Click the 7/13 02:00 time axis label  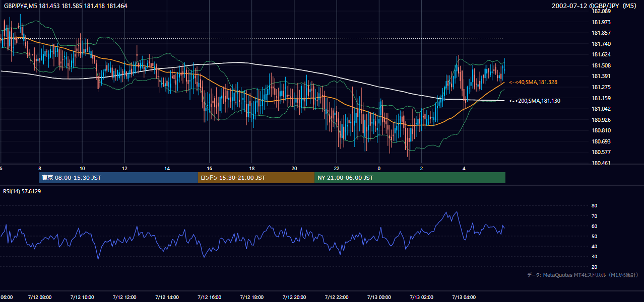422,297
